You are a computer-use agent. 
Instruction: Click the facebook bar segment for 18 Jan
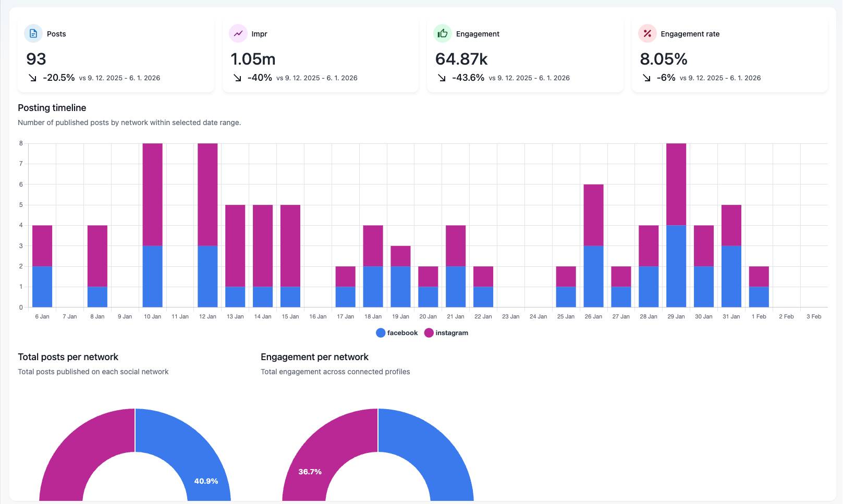373,287
